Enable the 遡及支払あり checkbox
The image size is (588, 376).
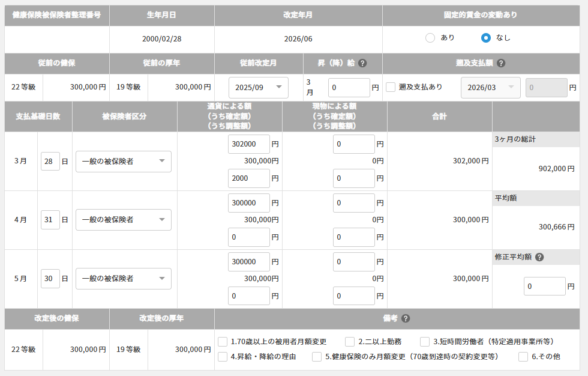[x=391, y=87]
